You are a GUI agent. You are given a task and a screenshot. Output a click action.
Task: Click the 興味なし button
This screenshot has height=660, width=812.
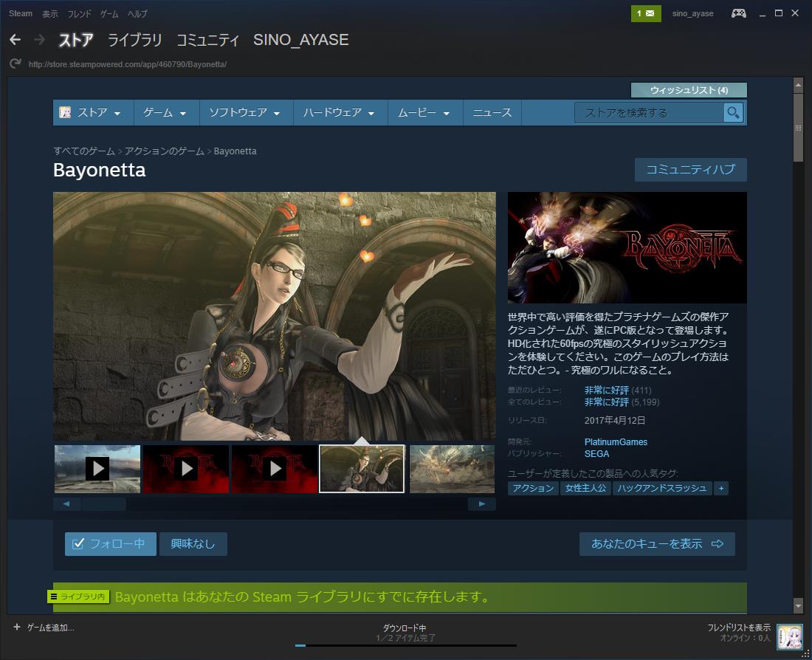tap(193, 544)
